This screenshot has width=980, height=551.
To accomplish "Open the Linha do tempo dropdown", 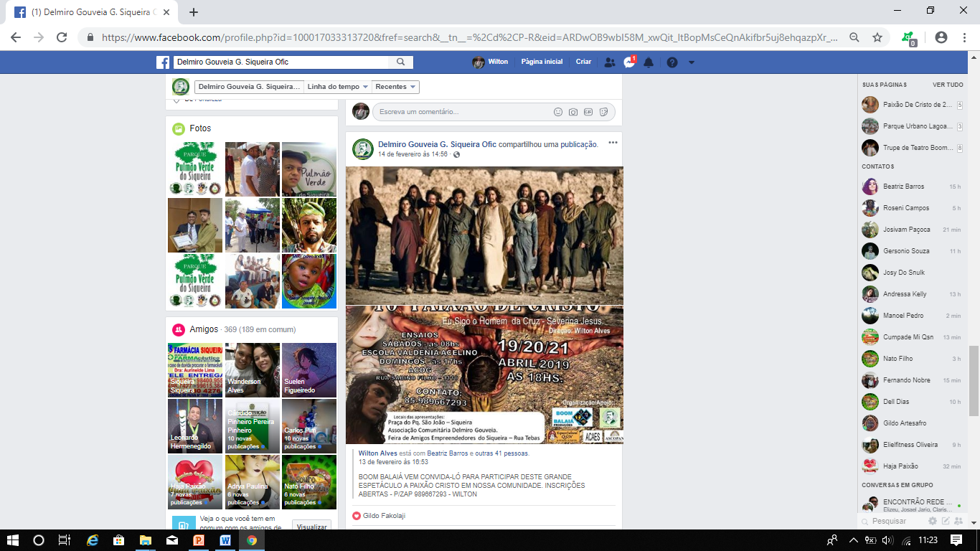I will point(337,87).
